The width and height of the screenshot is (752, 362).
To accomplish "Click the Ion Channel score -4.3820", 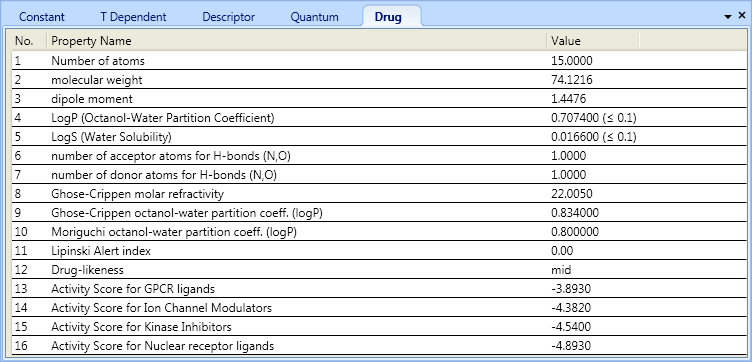I will [x=571, y=308].
